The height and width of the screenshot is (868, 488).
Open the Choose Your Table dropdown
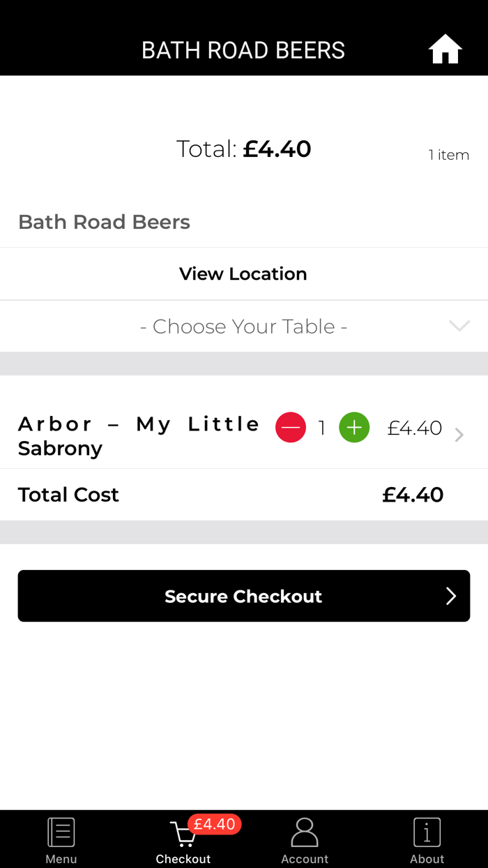coord(243,326)
